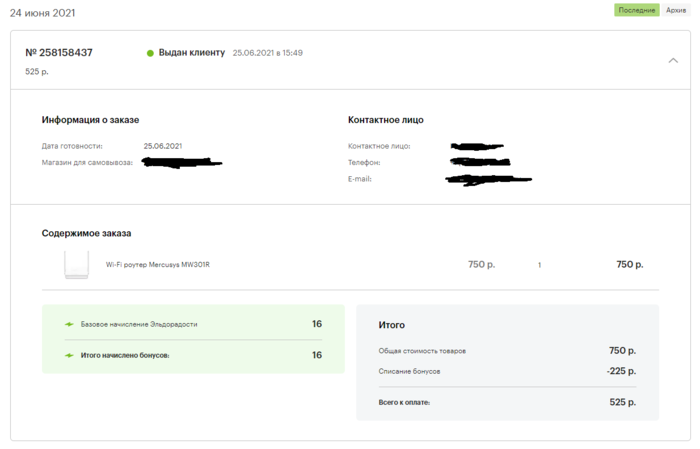
Task: Click the Итого heading in summary panel
Action: (x=392, y=325)
